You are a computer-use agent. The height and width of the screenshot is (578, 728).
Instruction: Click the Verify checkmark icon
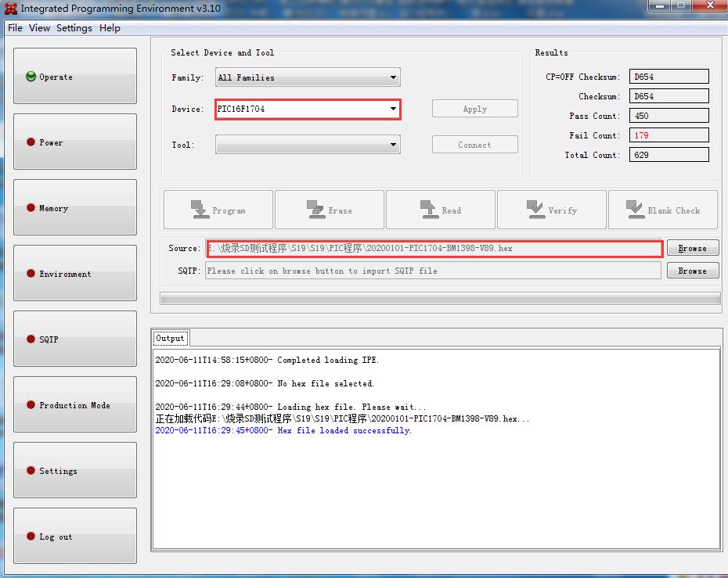tap(535, 210)
